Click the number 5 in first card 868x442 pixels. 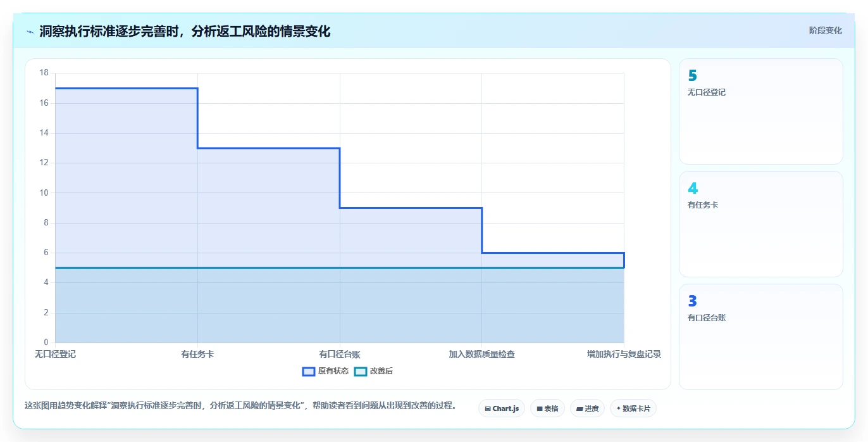692,75
